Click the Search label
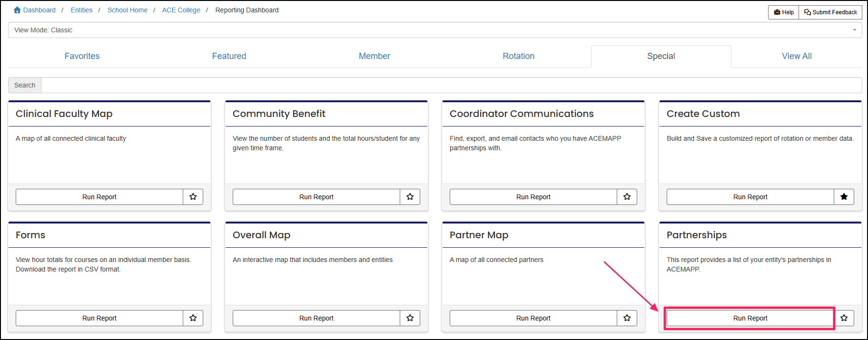The height and width of the screenshot is (340, 868). point(25,85)
